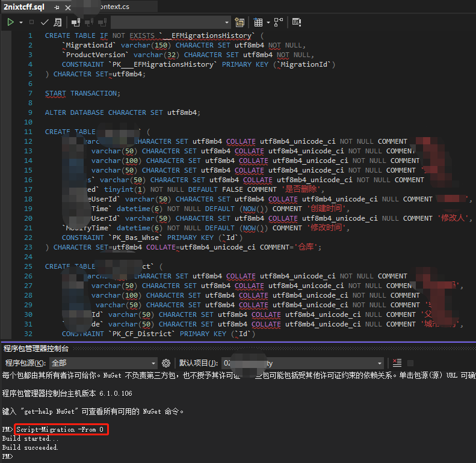Screen dimensions: 476x463
Task: Click the 程序包管理器控制台主机版本 6.1.0.106 line
Action: coord(67,393)
